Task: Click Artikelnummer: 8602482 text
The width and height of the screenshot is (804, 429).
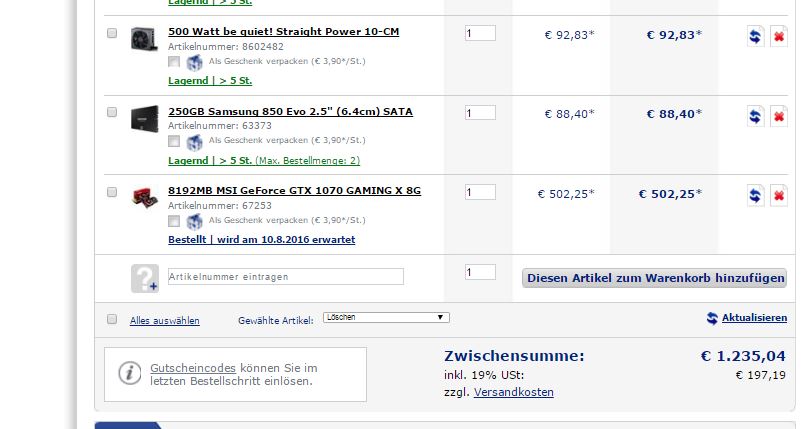Action: pos(226,47)
